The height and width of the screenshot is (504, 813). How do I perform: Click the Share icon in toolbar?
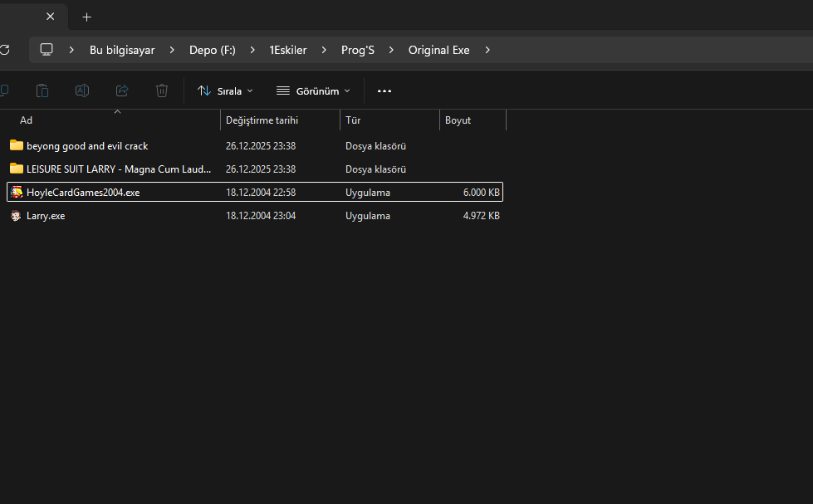point(122,91)
